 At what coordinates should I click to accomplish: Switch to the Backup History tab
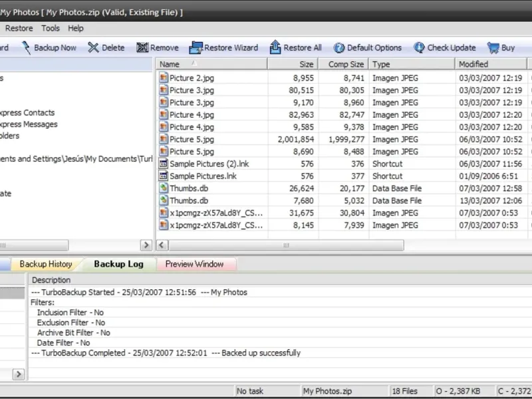46,264
